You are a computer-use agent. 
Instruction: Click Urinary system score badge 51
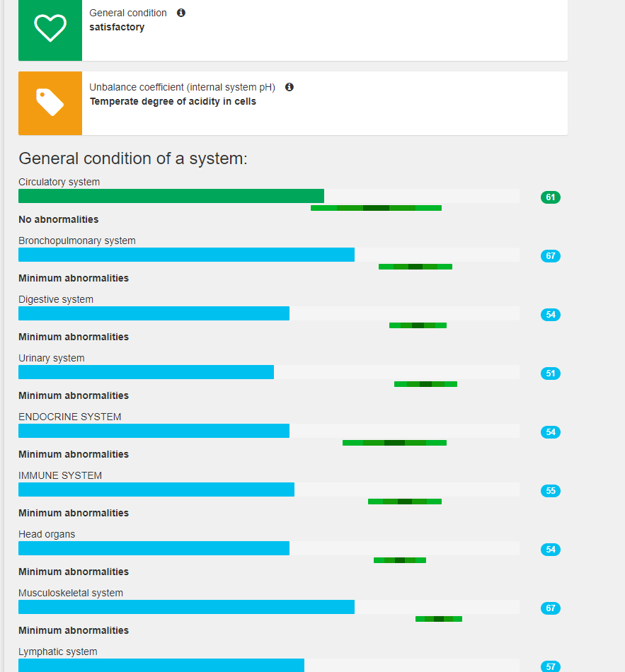tap(550, 373)
